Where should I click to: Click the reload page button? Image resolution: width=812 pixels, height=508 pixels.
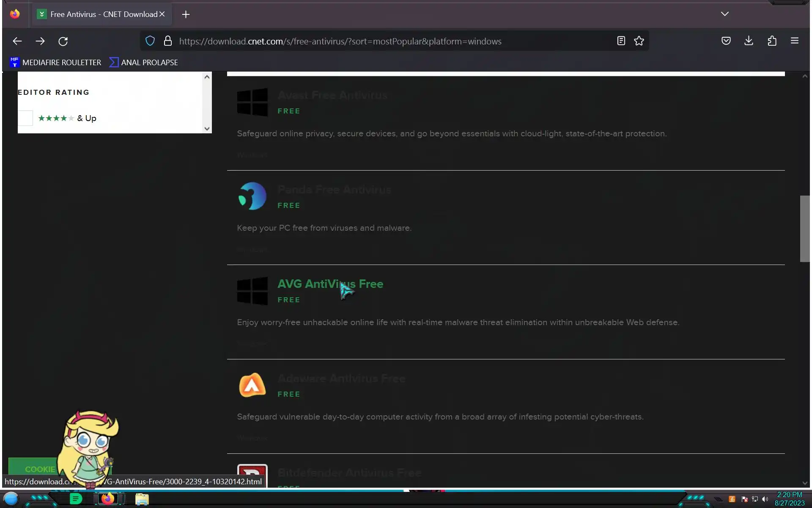coord(63,41)
